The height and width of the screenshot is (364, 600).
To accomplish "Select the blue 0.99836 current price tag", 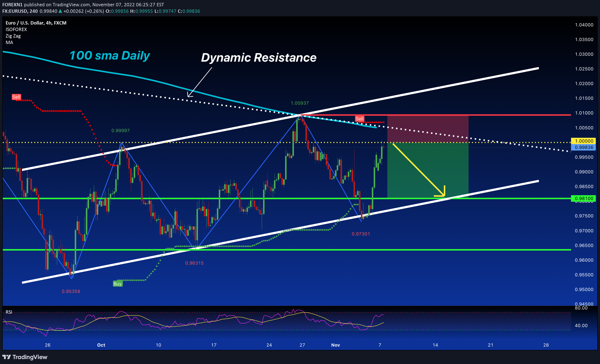I will point(583,147).
